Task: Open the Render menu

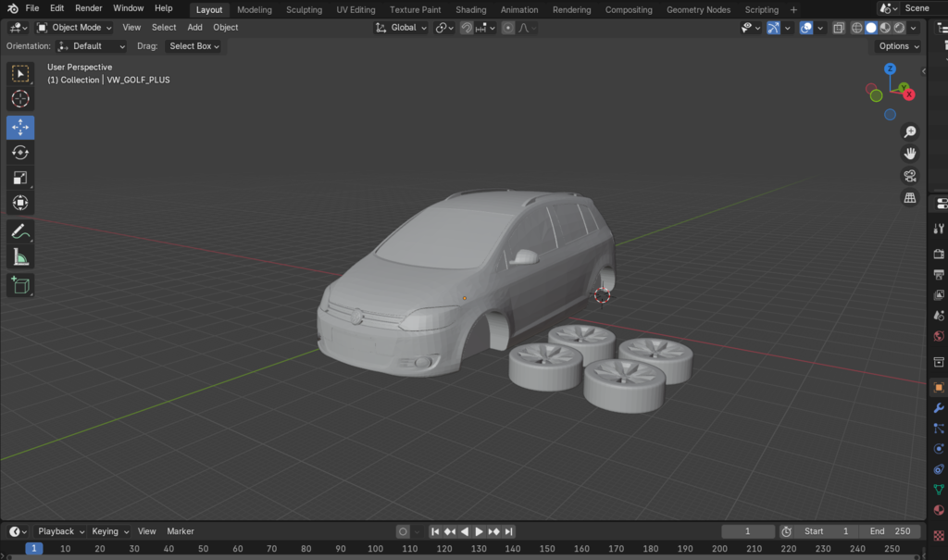Action: click(88, 7)
